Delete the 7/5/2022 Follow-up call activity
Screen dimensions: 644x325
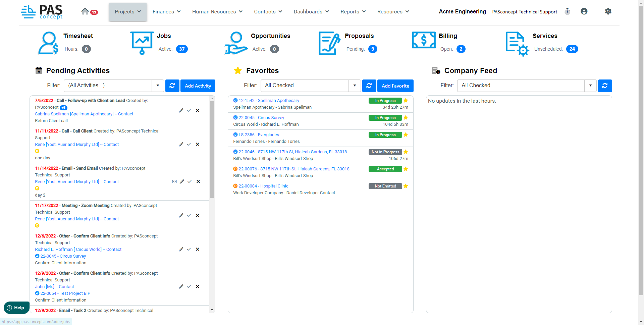click(x=198, y=110)
